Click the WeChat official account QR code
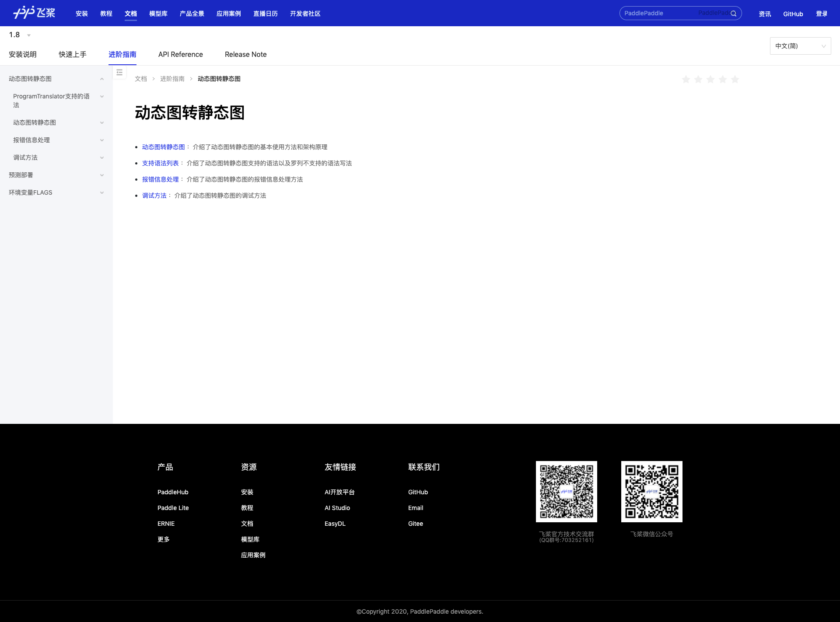The height and width of the screenshot is (622, 840). click(x=651, y=491)
